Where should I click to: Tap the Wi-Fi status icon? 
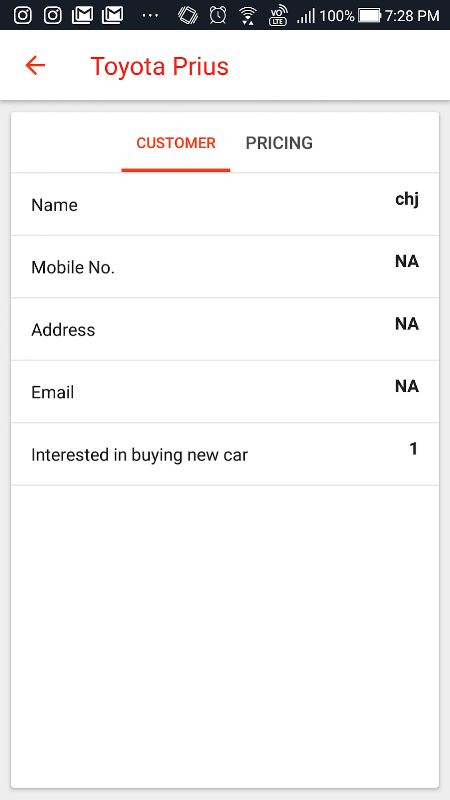[x=248, y=16]
